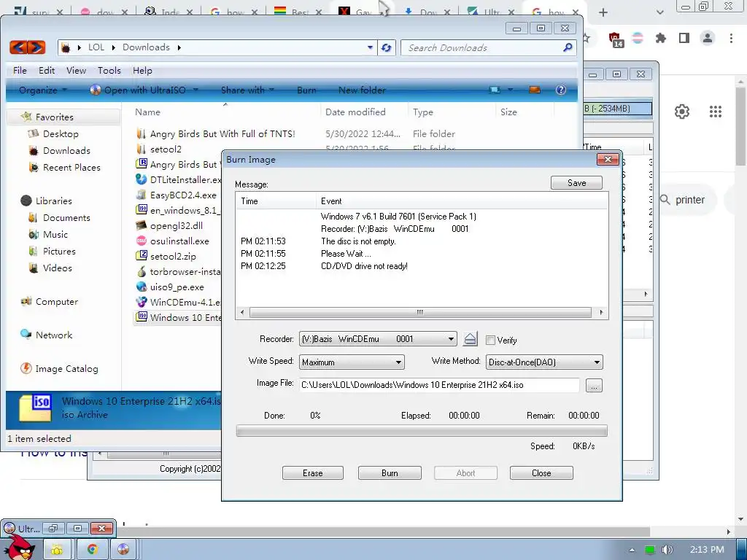Open the Recorder drive dropdown

451,339
